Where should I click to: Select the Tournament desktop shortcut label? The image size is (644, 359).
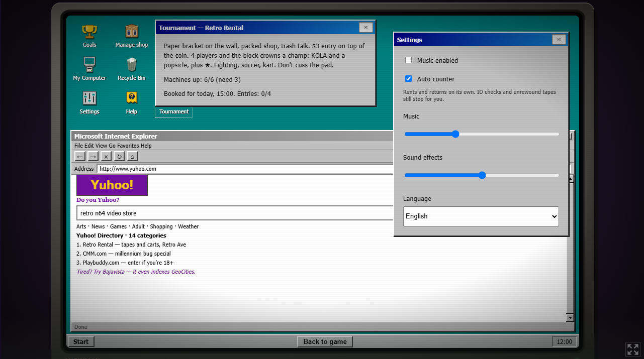point(174,112)
